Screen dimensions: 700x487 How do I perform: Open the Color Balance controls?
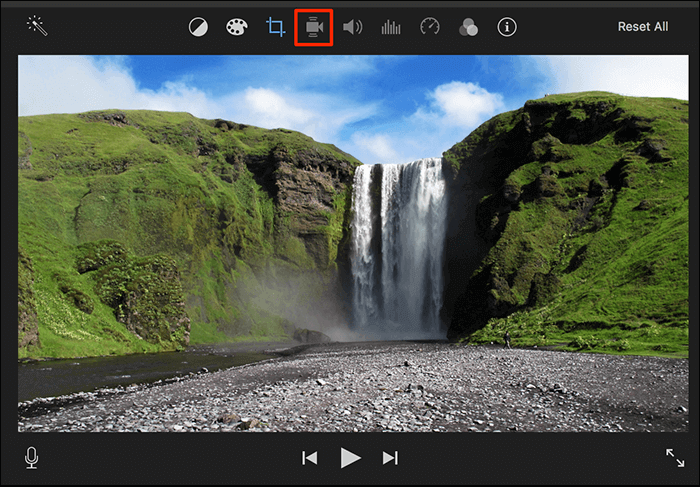point(198,27)
